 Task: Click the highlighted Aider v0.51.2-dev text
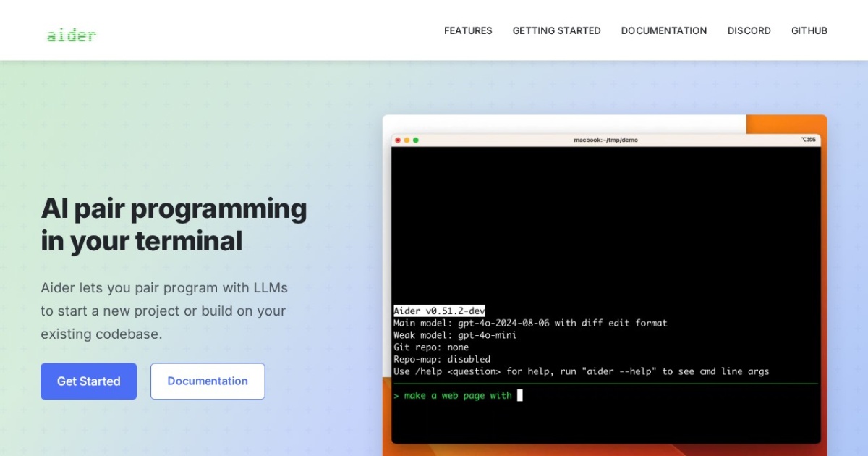(x=439, y=311)
